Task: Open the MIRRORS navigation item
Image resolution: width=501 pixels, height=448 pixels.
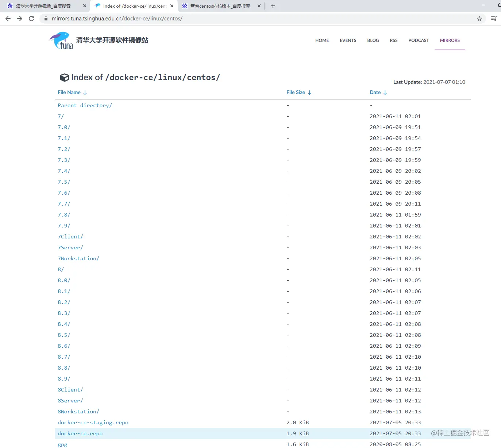Action: [x=450, y=40]
